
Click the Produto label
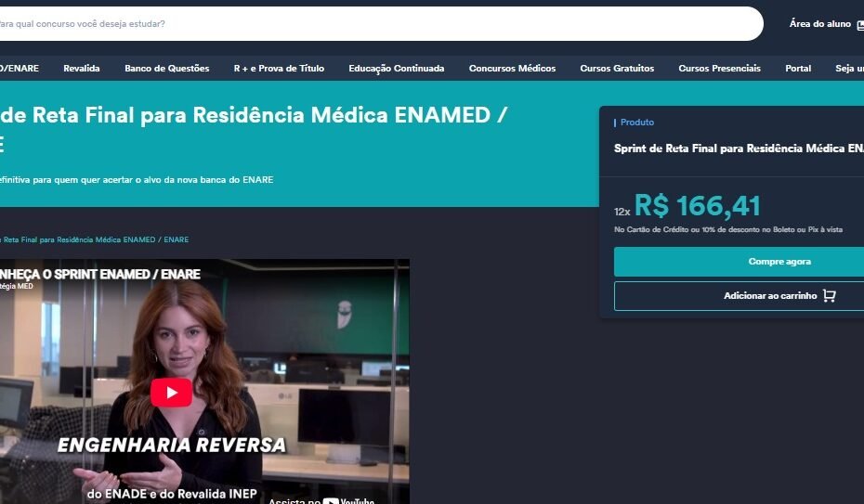tap(637, 123)
